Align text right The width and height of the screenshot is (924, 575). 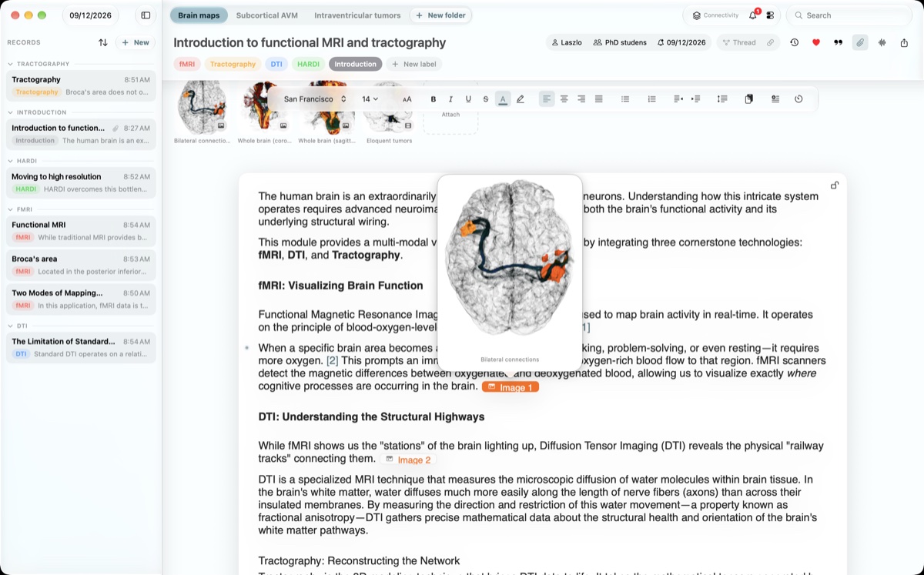tap(581, 99)
